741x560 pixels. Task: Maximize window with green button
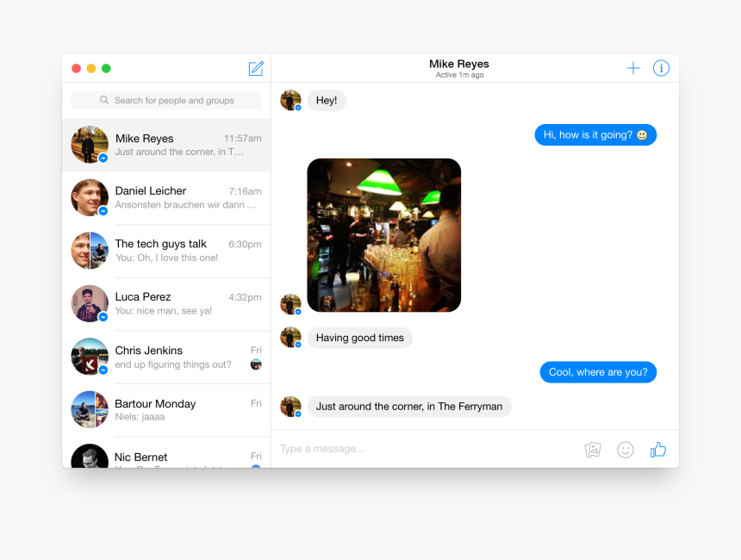point(106,69)
